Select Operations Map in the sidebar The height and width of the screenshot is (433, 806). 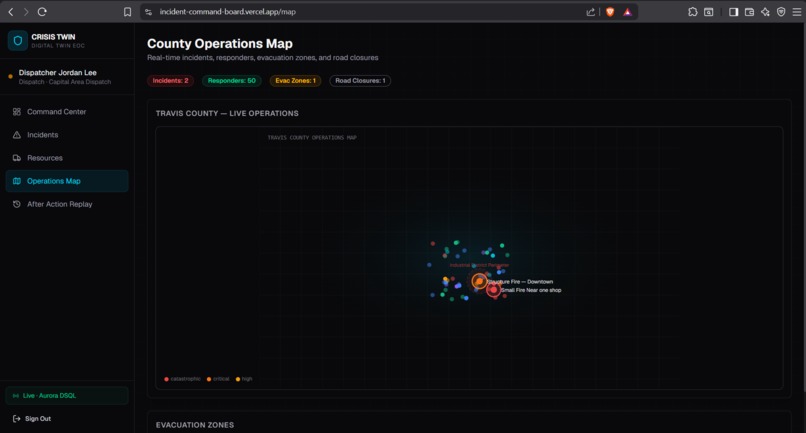67,181
